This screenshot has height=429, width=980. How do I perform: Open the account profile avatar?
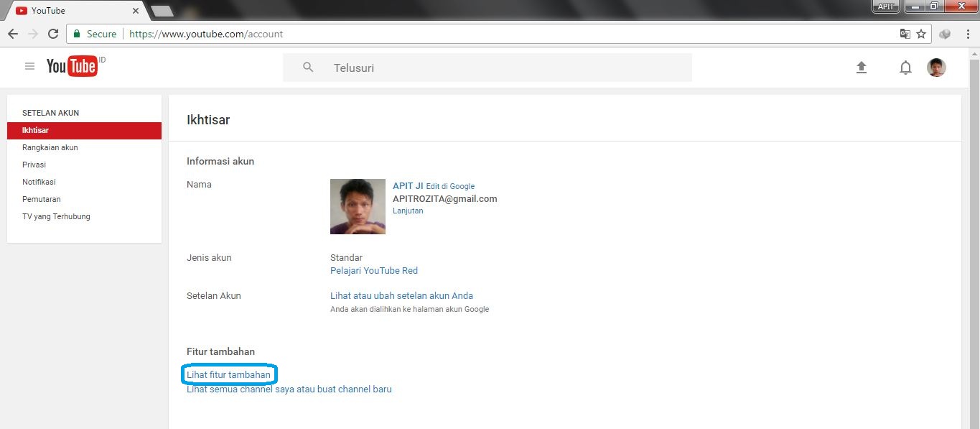[x=936, y=67]
